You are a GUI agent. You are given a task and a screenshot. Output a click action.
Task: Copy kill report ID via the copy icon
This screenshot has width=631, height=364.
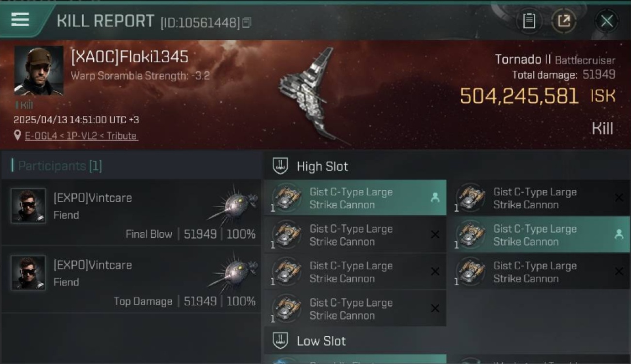click(x=247, y=22)
